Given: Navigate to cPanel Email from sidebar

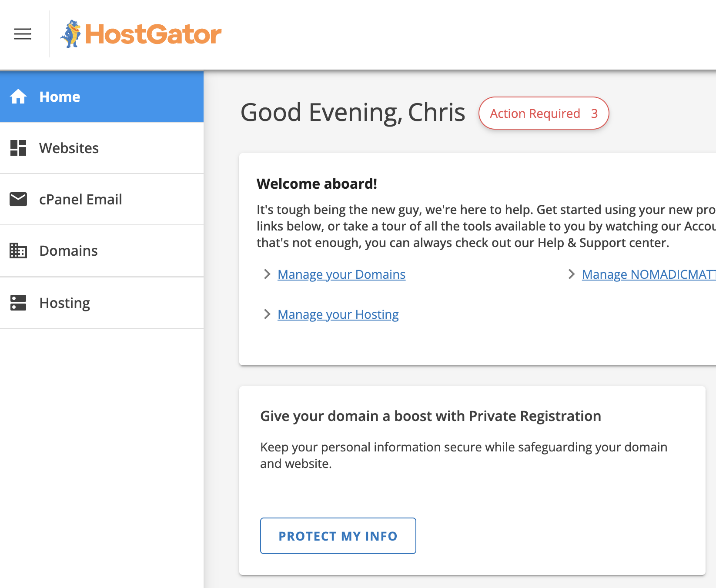Looking at the screenshot, I should pos(80,199).
